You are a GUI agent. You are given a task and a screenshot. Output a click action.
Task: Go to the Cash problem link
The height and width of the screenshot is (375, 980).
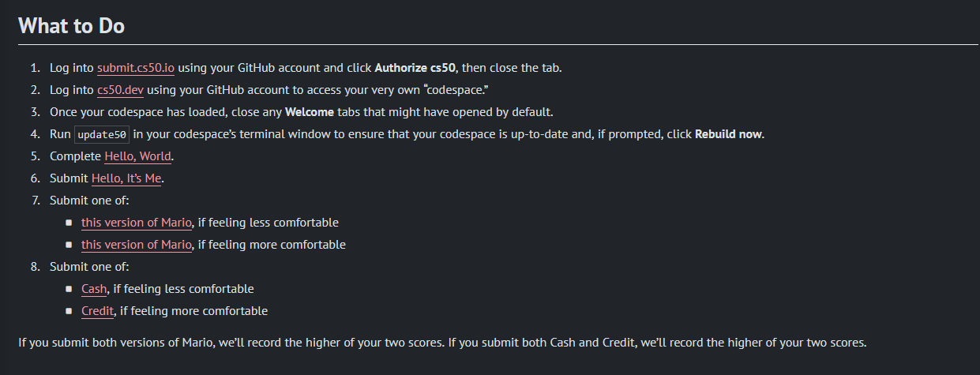[x=94, y=289]
